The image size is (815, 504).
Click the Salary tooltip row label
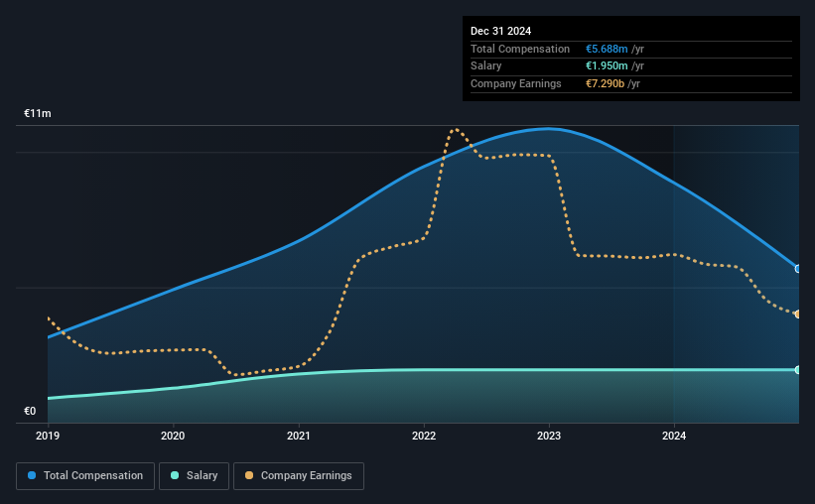pyautogui.click(x=486, y=66)
